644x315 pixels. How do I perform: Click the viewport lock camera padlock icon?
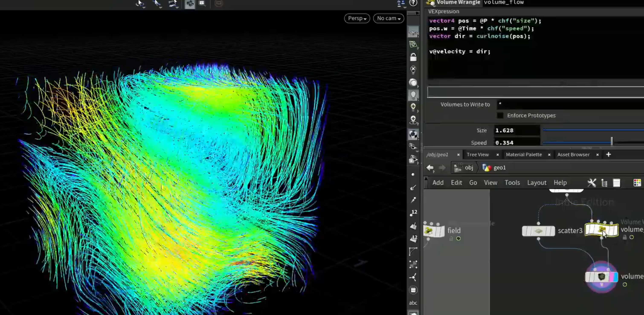[x=413, y=57]
